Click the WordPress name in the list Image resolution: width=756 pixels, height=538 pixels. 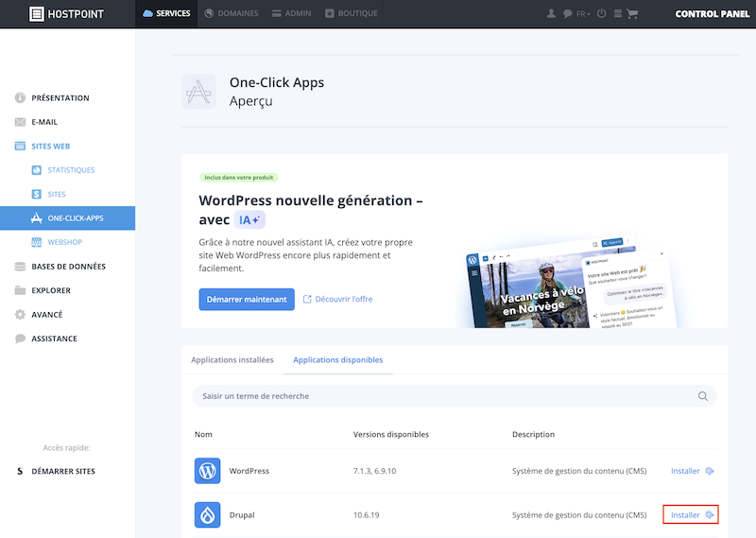coord(249,471)
